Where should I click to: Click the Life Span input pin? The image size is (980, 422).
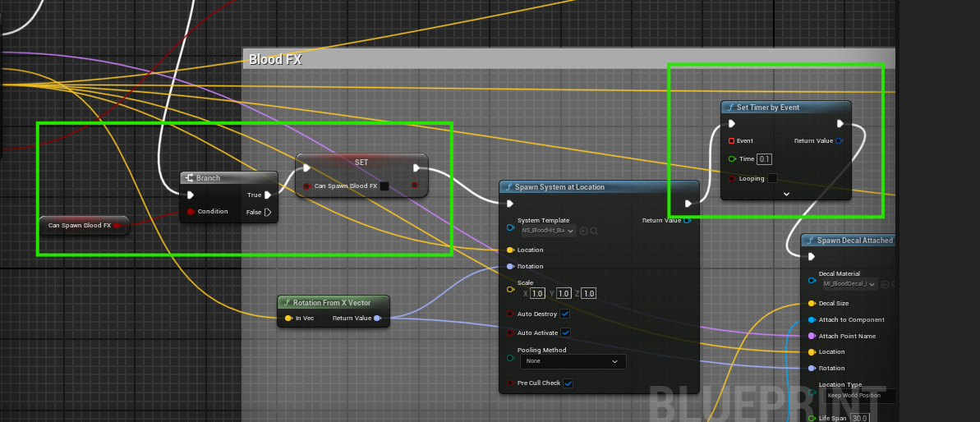pos(812,418)
